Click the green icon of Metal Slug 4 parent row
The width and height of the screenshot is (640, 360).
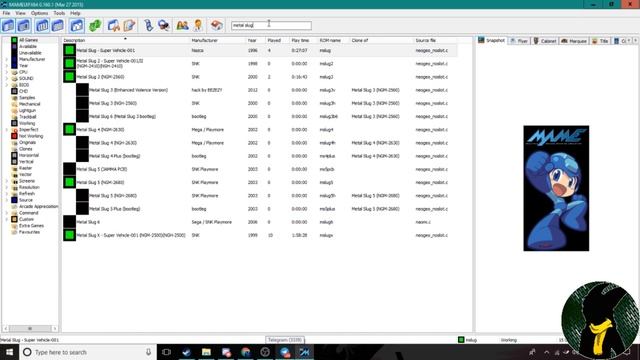pos(69,129)
